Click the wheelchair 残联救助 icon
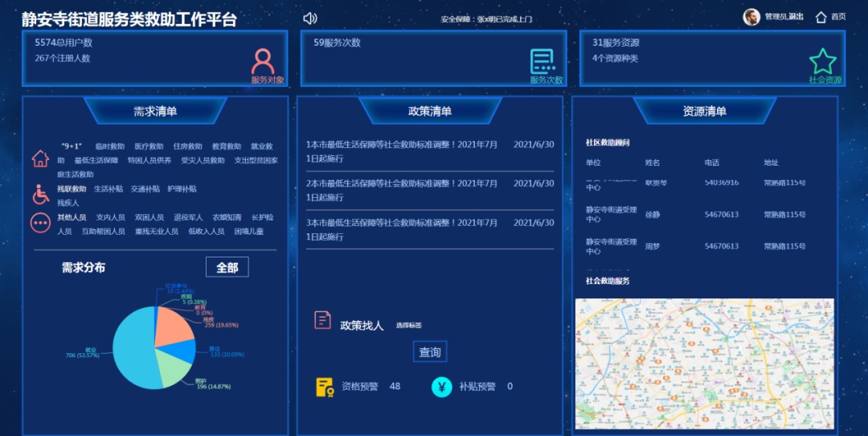The width and height of the screenshot is (868, 436). point(40,194)
